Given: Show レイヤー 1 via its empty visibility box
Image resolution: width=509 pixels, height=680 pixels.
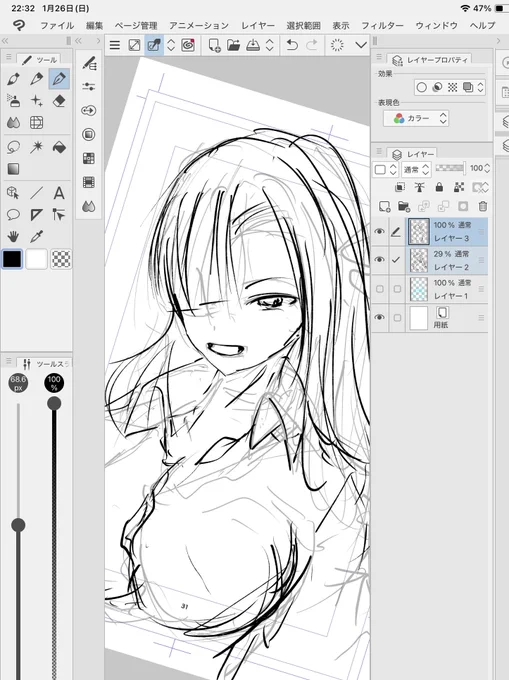Looking at the screenshot, I should 380,289.
